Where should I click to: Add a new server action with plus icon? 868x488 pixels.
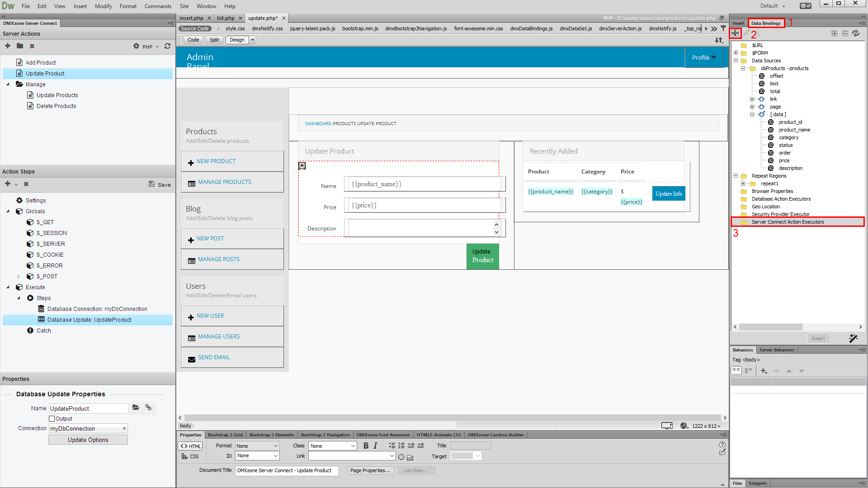point(8,46)
